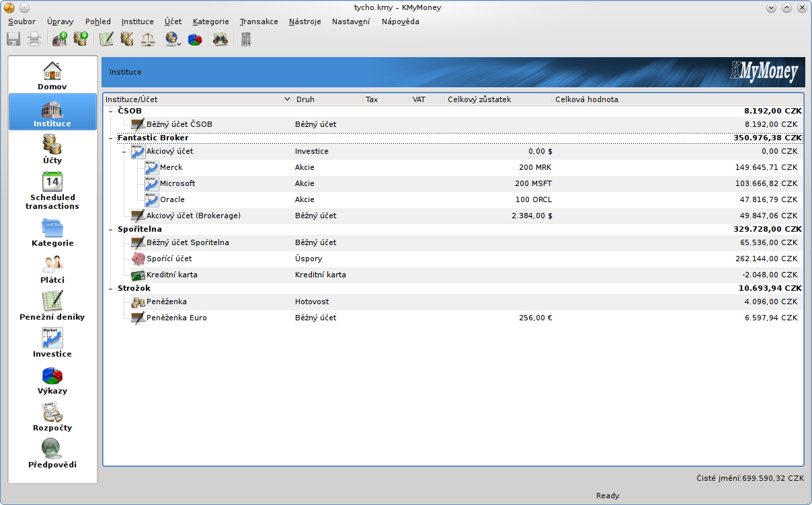The image size is (812, 505).
Task: Select the Instituce sidebar view
Action: [x=52, y=112]
